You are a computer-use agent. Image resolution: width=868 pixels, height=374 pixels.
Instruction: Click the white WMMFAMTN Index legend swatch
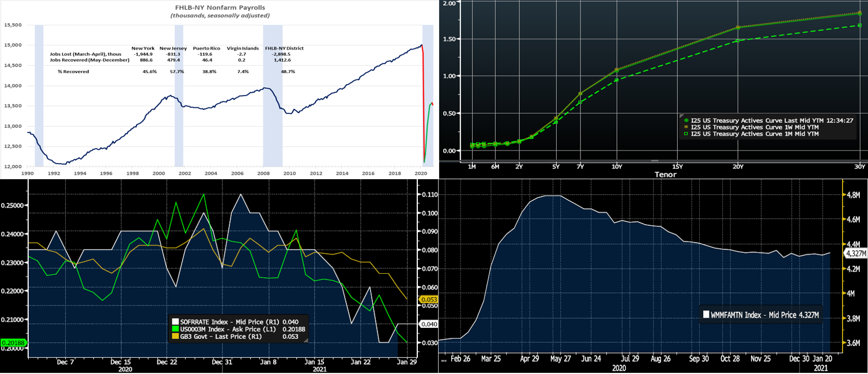[x=706, y=315]
